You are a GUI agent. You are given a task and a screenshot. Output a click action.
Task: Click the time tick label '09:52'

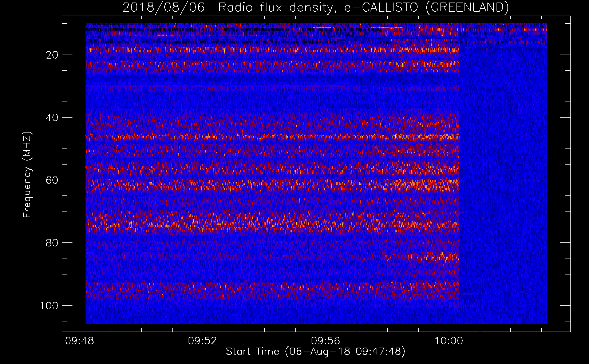[202, 341]
